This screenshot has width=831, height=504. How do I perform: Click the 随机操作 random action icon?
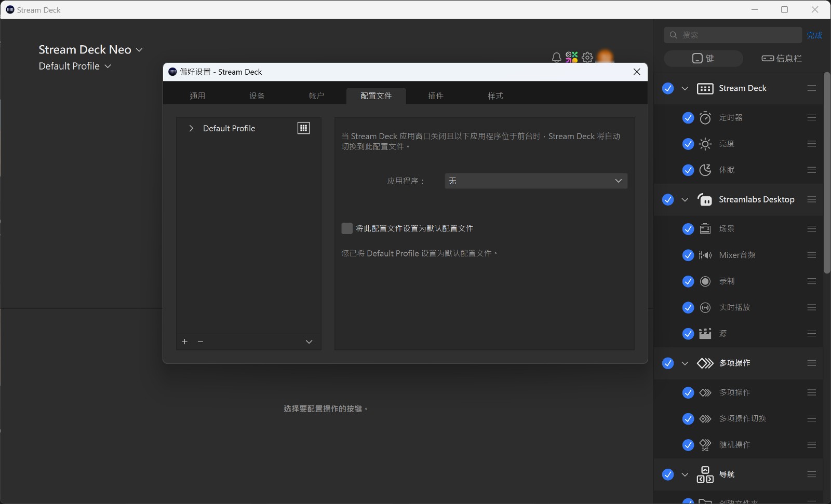705,445
